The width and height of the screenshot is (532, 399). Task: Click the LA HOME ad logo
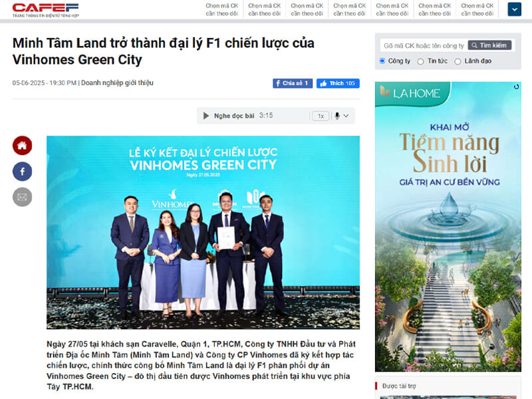coord(410,92)
